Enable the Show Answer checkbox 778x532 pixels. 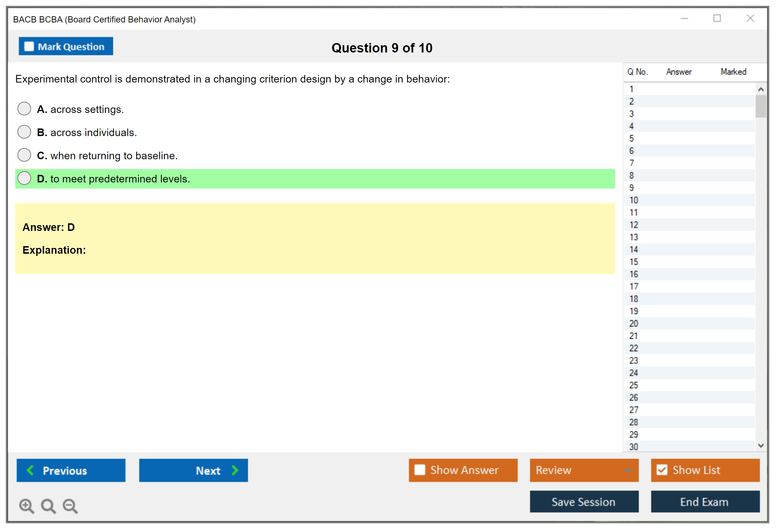click(420, 470)
